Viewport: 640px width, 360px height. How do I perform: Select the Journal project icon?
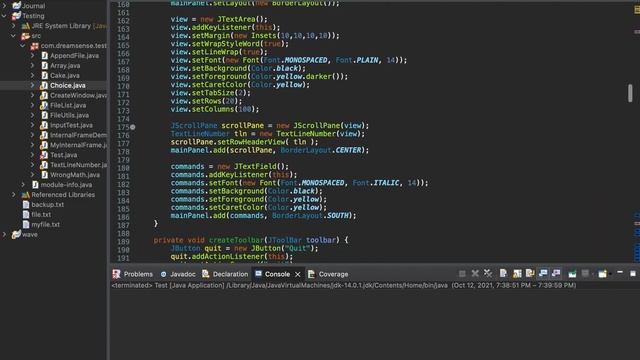pos(16,6)
